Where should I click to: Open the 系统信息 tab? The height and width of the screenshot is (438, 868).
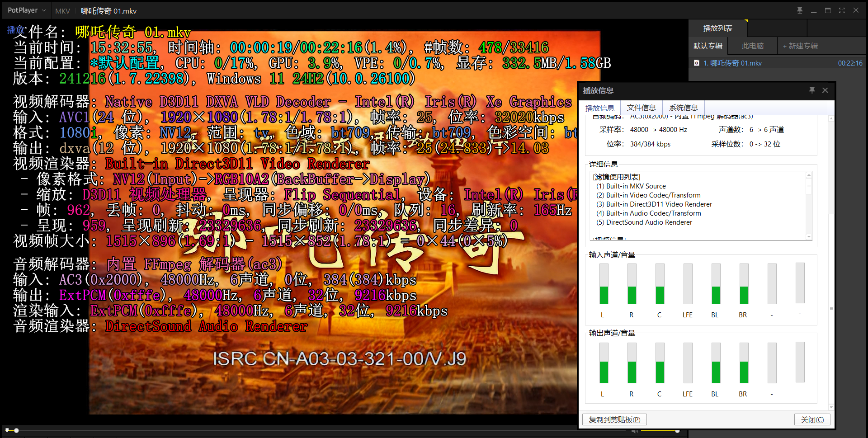pos(684,108)
